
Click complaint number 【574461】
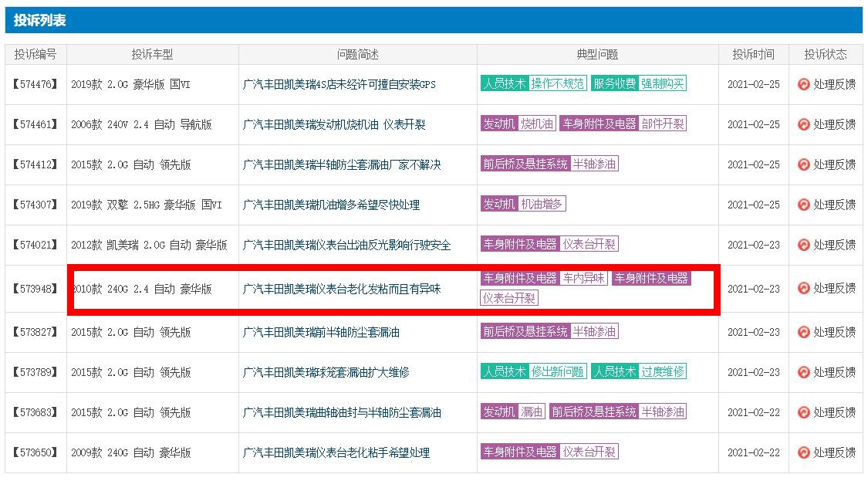(x=35, y=124)
